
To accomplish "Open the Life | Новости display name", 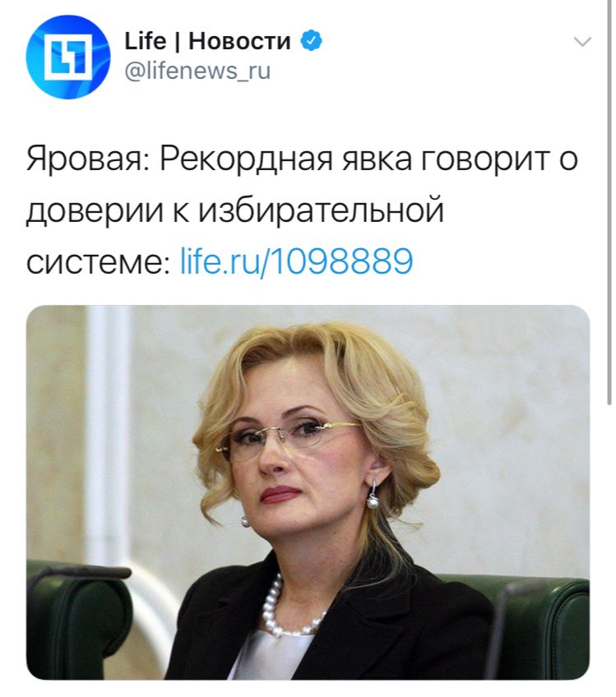I will point(207,41).
